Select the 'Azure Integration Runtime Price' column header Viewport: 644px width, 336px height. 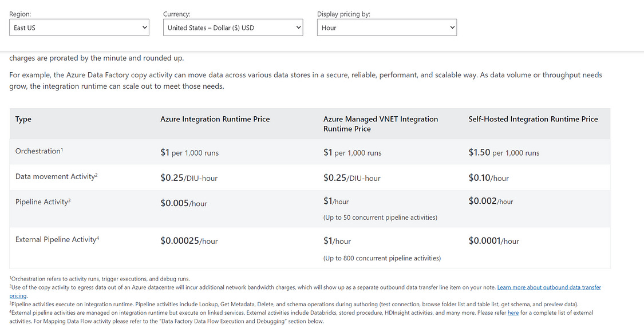[215, 119]
